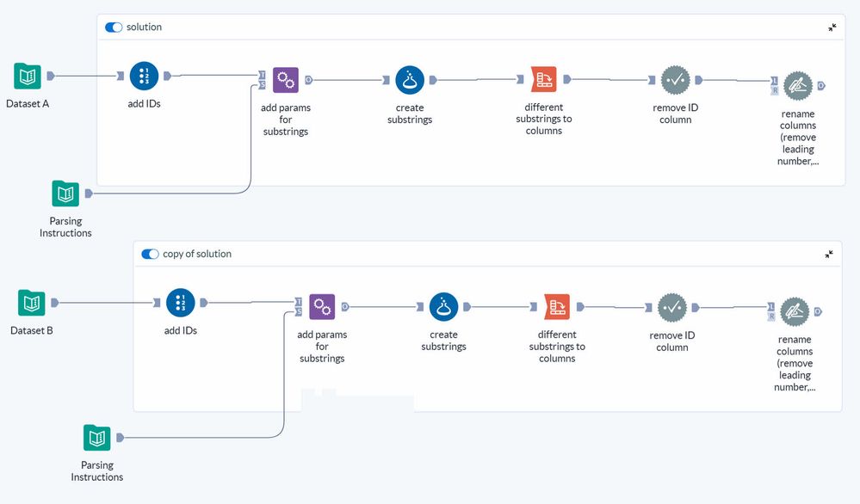Click the copy of solution title text
The image size is (860, 504).
click(x=197, y=255)
